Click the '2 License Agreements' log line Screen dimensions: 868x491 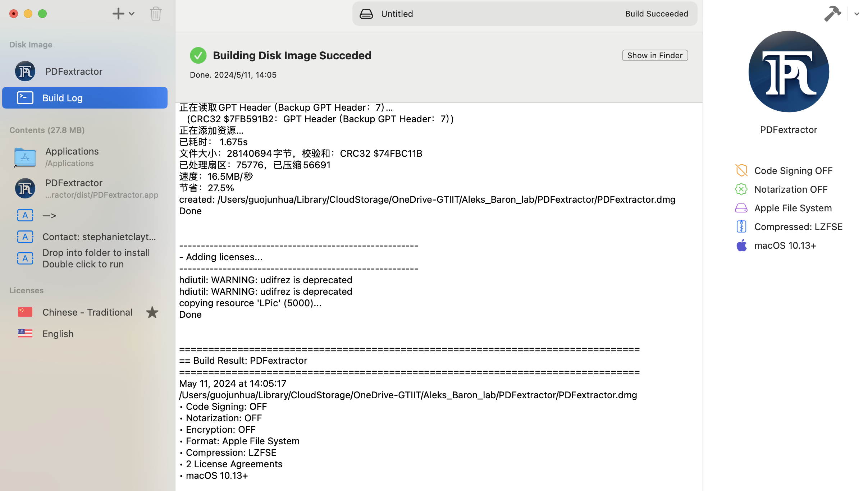(x=231, y=464)
